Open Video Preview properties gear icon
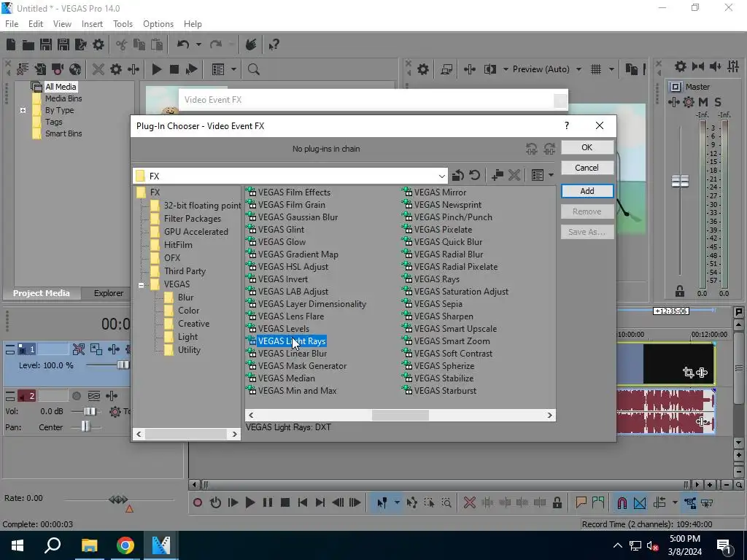Screen dimensions: 747x560 point(422,69)
